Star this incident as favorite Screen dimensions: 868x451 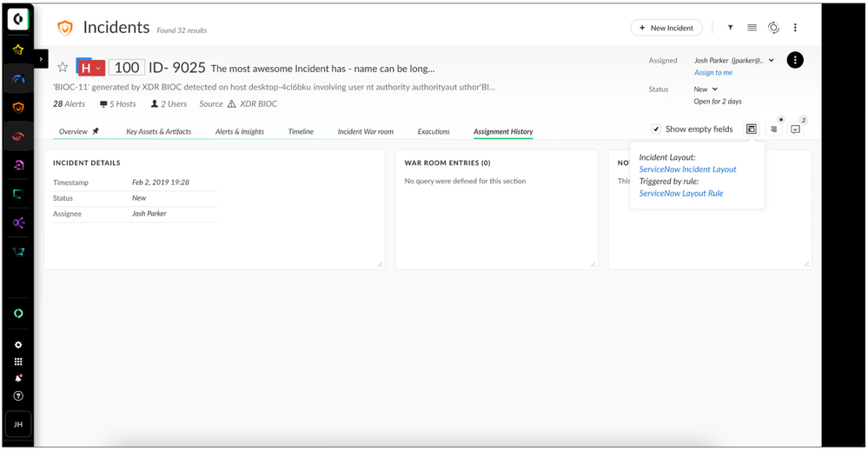[63, 67]
